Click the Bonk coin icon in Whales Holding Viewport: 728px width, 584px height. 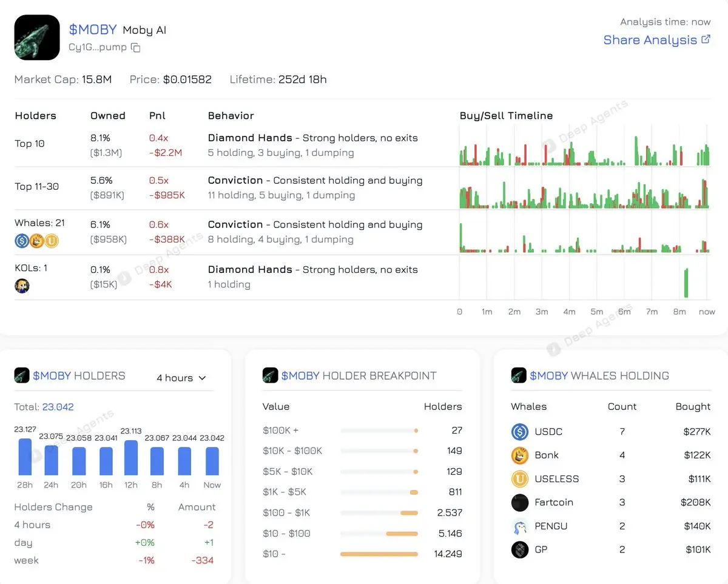[520, 455]
